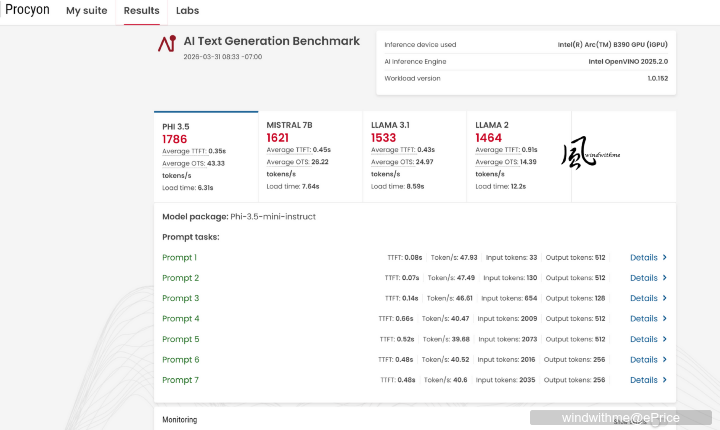Click Inference device used label
Screen dimensions: 720x430
pyautogui.click(x=420, y=45)
